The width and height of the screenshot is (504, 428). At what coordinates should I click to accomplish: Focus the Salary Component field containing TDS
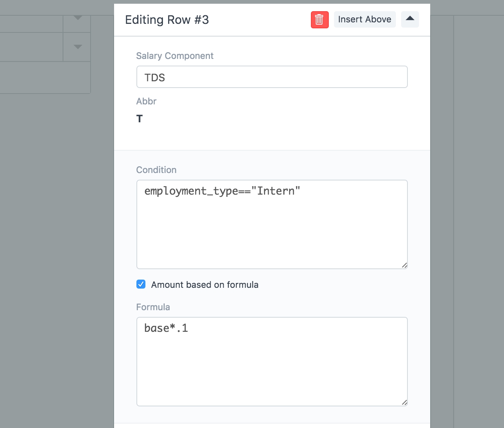point(272,77)
